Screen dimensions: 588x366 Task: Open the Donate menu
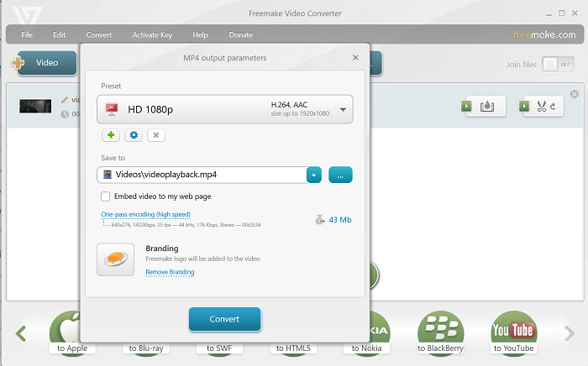click(241, 35)
